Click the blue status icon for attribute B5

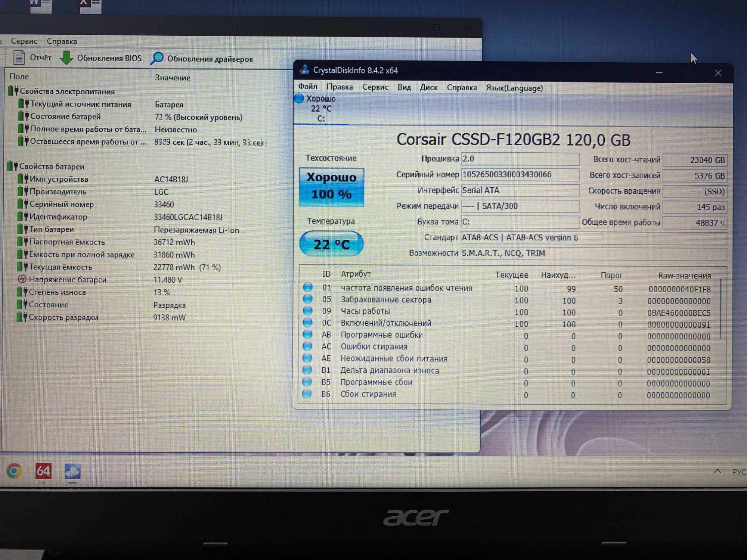point(307,382)
